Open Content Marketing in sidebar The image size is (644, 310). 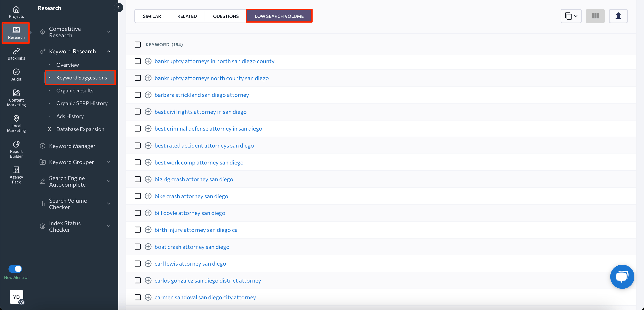pyautogui.click(x=16, y=98)
